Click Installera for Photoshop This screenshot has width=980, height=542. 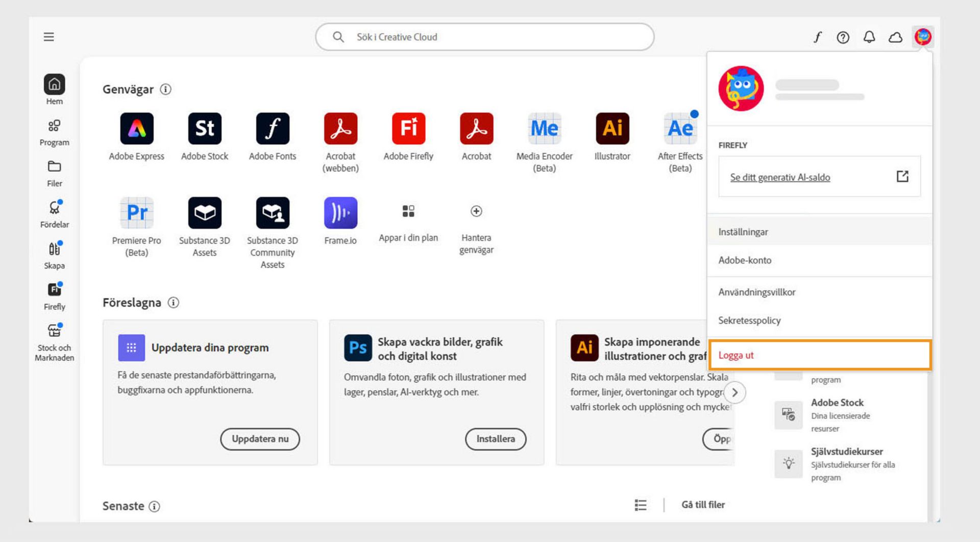click(x=495, y=439)
